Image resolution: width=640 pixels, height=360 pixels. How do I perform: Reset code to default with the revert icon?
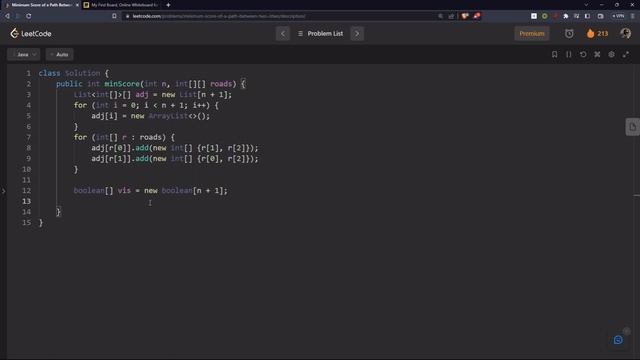(x=583, y=54)
